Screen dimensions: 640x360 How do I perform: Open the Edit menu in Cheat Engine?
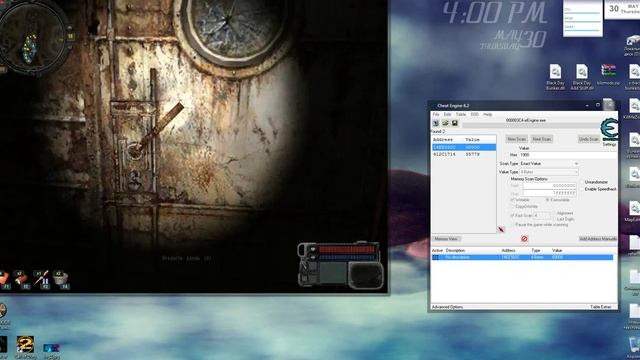(x=448, y=115)
